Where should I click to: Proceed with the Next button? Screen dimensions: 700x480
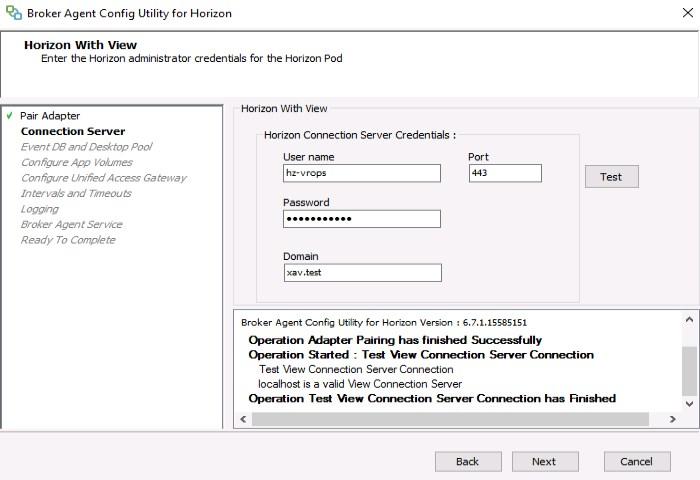click(x=545, y=461)
